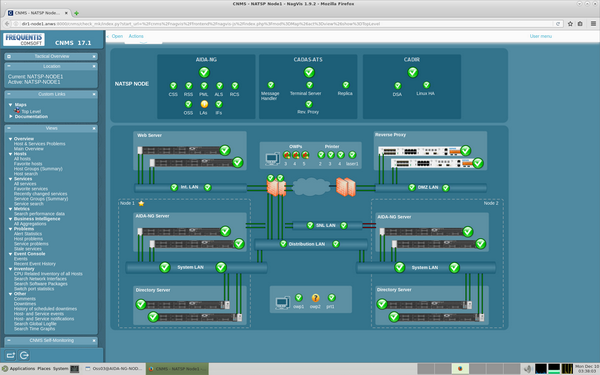Open the CADAS-ATS overall status icon
This screenshot has height=375, width=600.
(309, 72)
